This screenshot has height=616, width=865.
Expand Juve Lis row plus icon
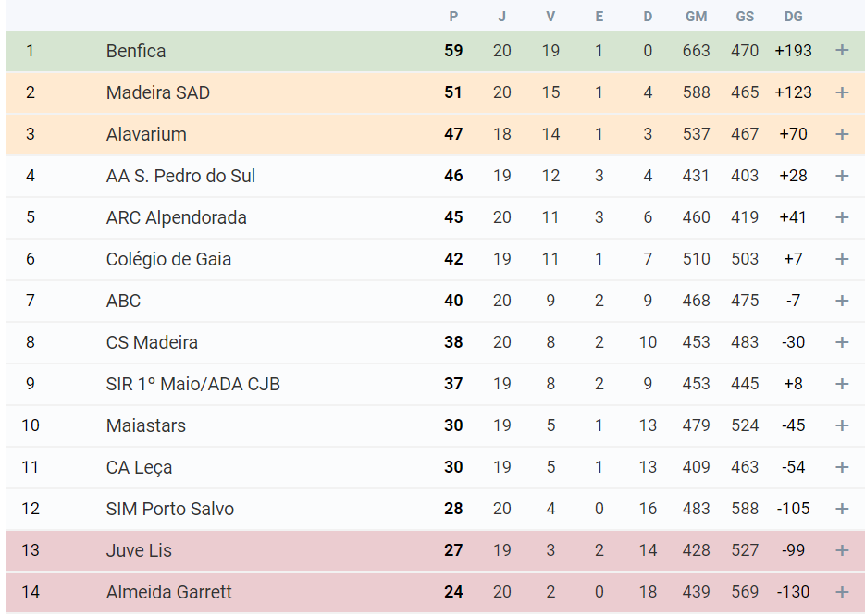(x=842, y=550)
